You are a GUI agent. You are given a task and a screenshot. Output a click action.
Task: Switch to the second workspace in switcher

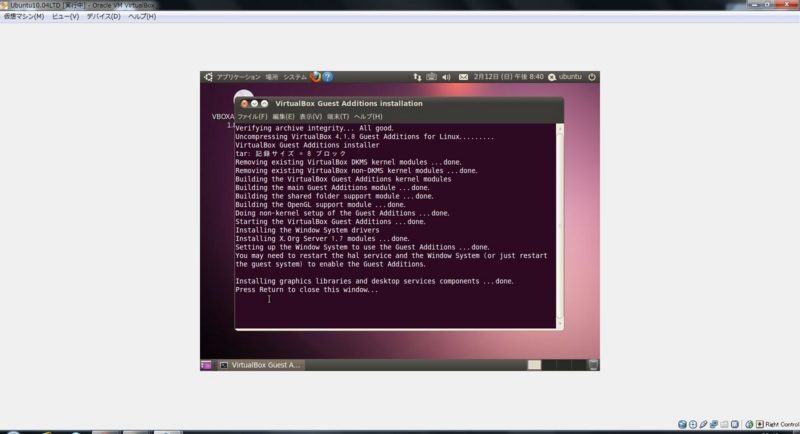pyautogui.click(x=549, y=365)
